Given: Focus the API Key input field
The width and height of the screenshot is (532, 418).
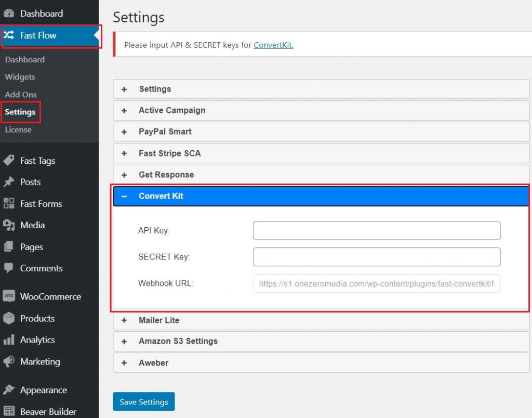Looking at the screenshot, I should point(377,230).
